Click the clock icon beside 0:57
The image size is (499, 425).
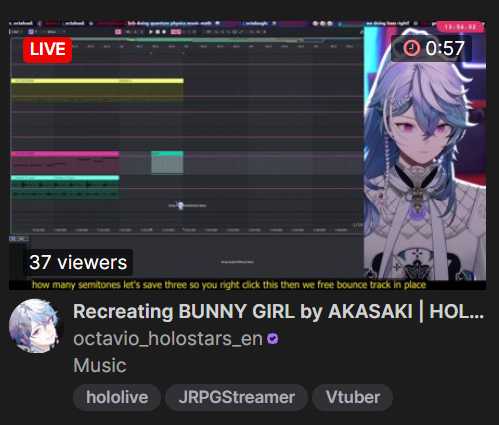pyautogui.click(x=411, y=48)
